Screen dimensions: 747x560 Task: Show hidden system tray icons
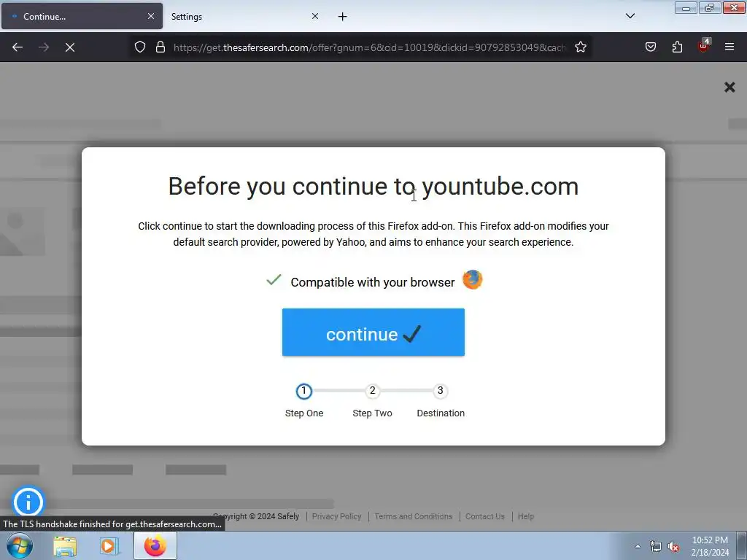pyautogui.click(x=638, y=546)
